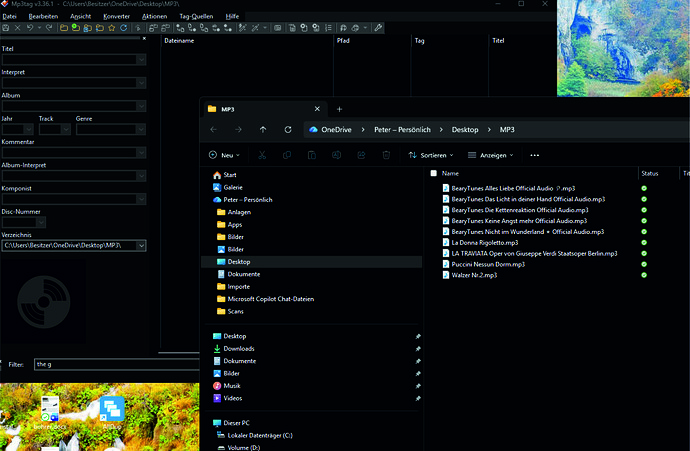This screenshot has width=690, height=451.
Task: Click the save tag icon in Mp3tag toolbar
Action: pos(6,28)
